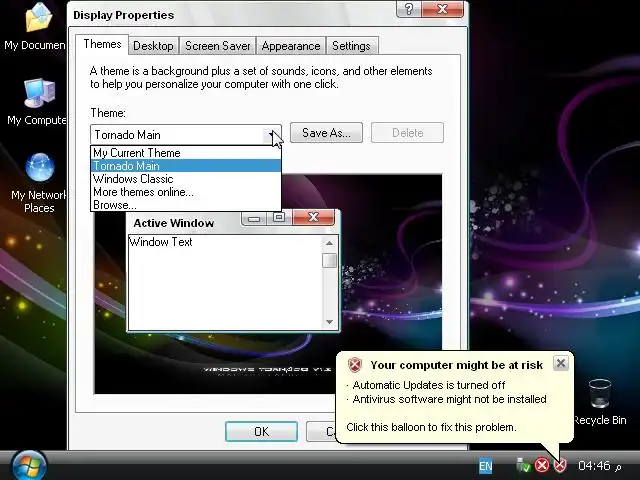The width and height of the screenshot is (640, 480).
Task: Click the preview window minimize button
Action: [x=254, y=218]
